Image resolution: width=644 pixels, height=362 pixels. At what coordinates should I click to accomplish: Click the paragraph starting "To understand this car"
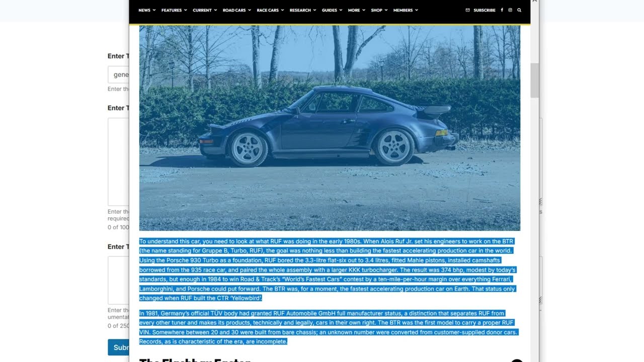tap(328, 269)
